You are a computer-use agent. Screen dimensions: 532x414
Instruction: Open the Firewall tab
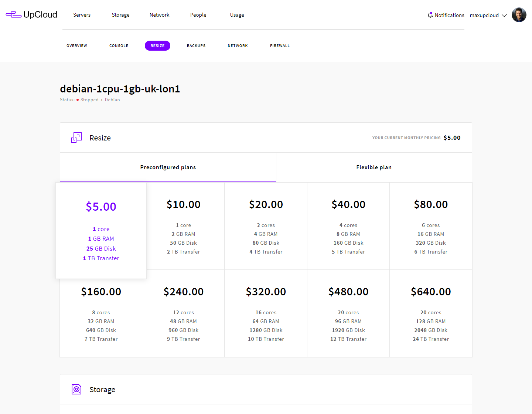[x=280, y=46]
